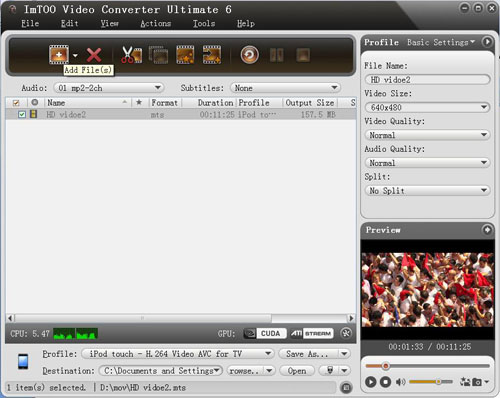Click the iPod device profile icon
Viewport: 500px width, 398px height.
[23, 361]
